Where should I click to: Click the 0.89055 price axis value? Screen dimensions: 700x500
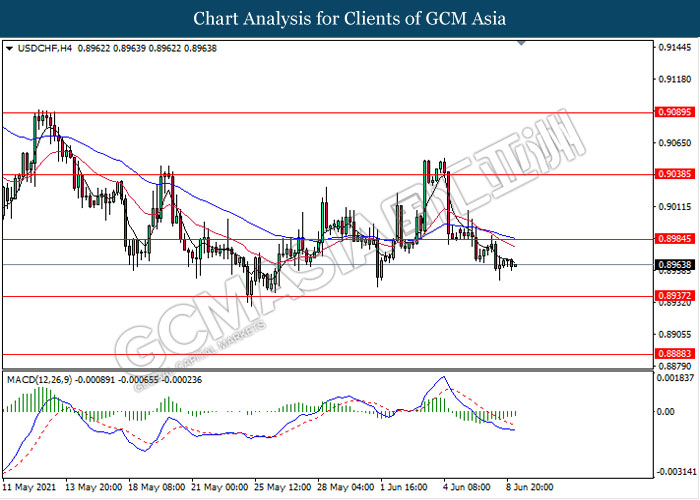pos(675,334)
